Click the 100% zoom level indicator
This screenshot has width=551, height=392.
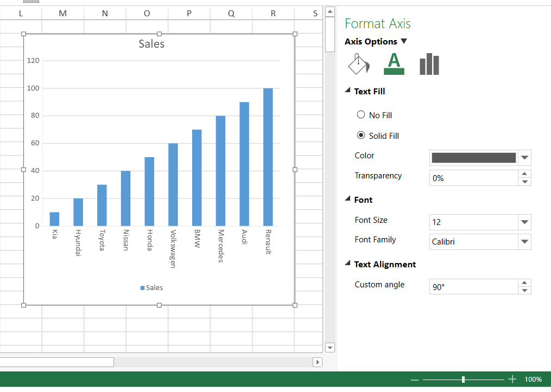tap(533, 380)
